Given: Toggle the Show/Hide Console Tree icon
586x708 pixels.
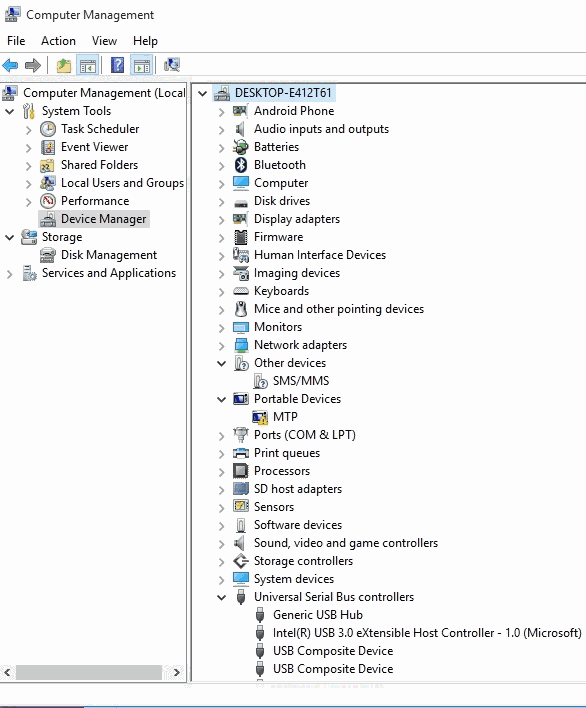Looking at the screenshot, I should 88,65.
